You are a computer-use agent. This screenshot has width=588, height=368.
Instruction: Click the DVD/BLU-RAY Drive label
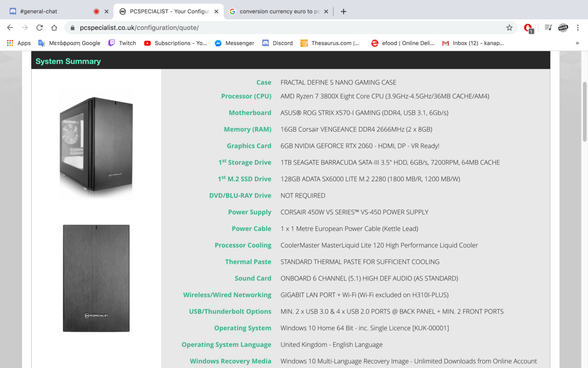[x=240, y=195]
